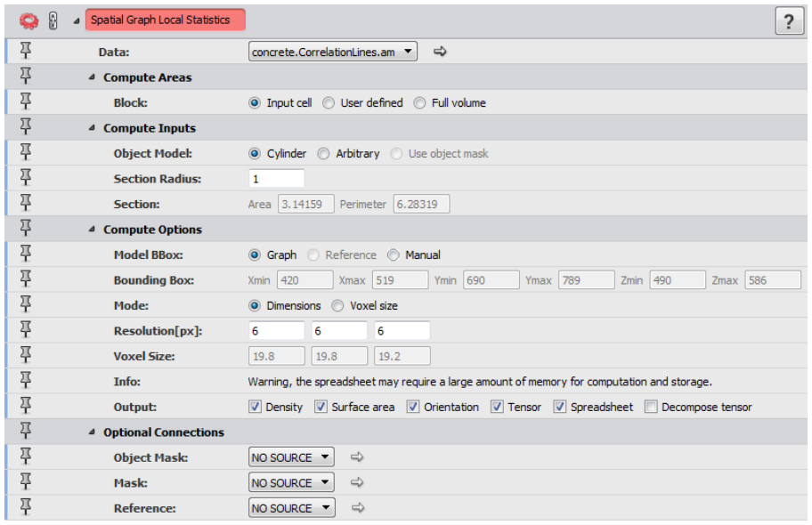Viewport: 812px width, 525px height.
Task: Collapse the Compute Options section
Action: 92,229
